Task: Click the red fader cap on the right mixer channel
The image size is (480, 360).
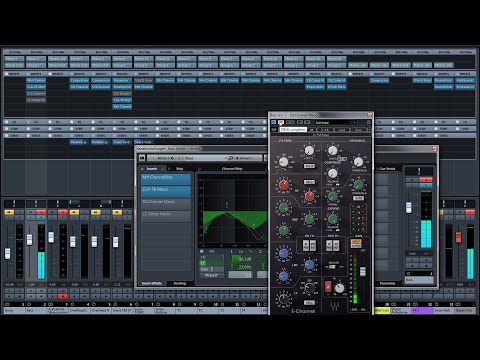Action: (459, 237)
